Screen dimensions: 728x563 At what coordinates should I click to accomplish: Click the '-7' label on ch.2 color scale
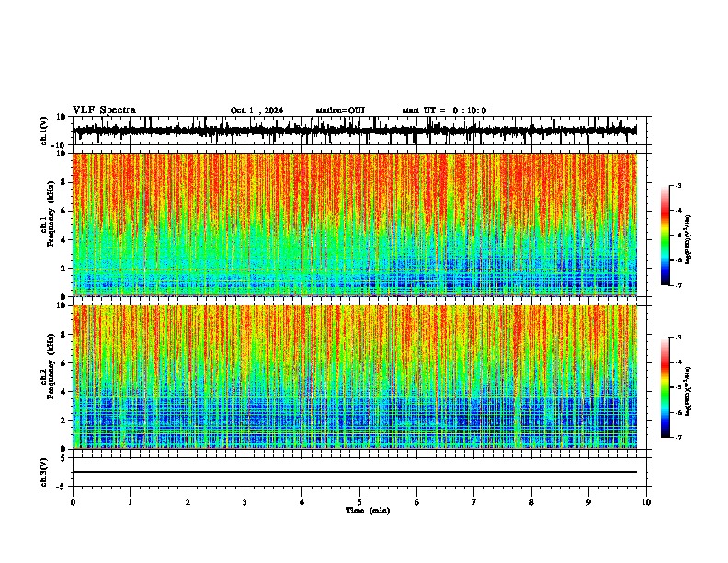pyautogui.click(x=678, y=438)
